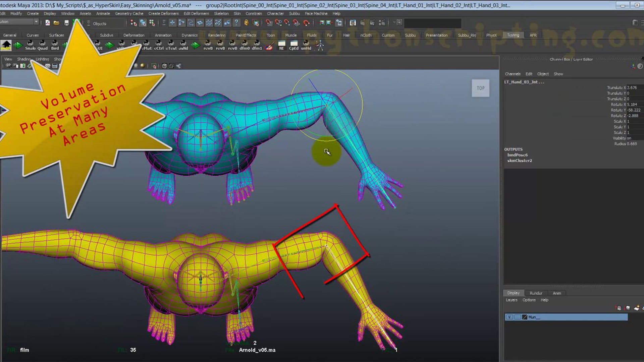This screenshot has width=644, height=362.
Task: Toggle the curves selection mask icon
Action: (191, 23)
